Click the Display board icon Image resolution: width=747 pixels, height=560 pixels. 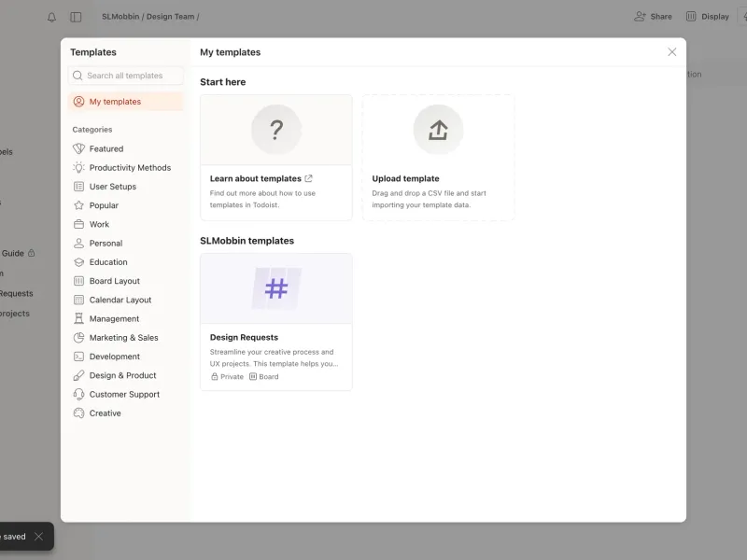(691, 17)
